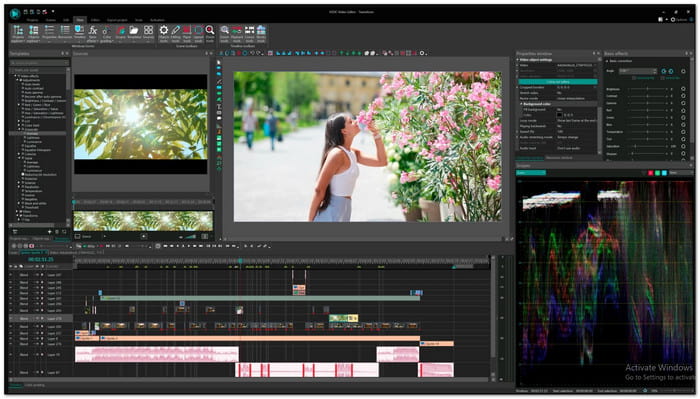Click the VSDC application logo button
This screenshot has width=700, height=399.
(x=15, y=13)
